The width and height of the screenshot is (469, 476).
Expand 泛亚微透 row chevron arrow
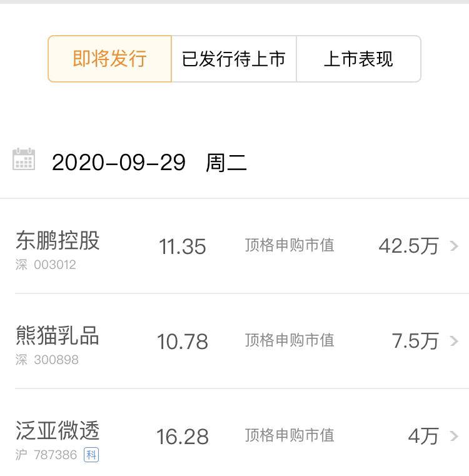[454, 436]
